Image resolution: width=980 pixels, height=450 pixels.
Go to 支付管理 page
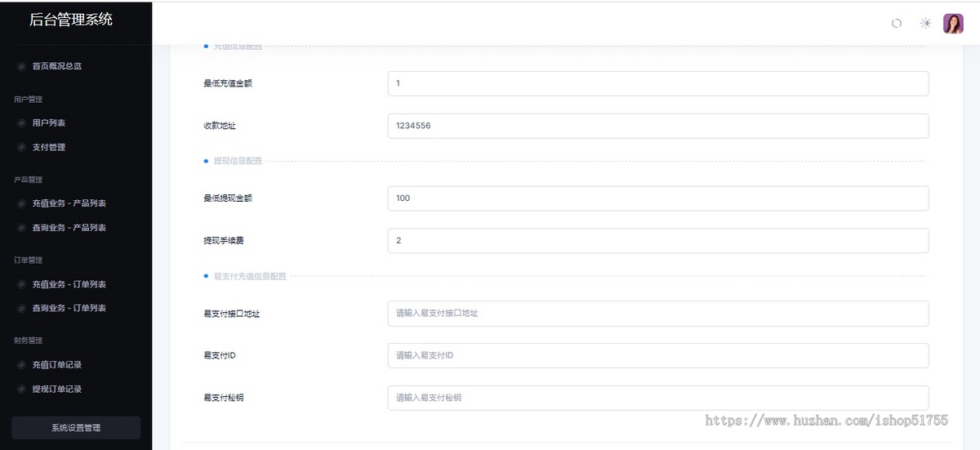tap(49, 148)
